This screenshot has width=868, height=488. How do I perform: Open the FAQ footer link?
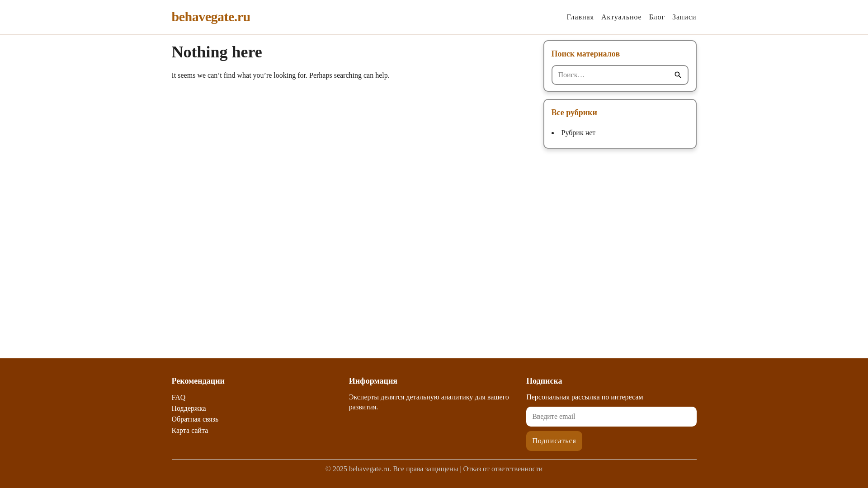click(178, 398)
